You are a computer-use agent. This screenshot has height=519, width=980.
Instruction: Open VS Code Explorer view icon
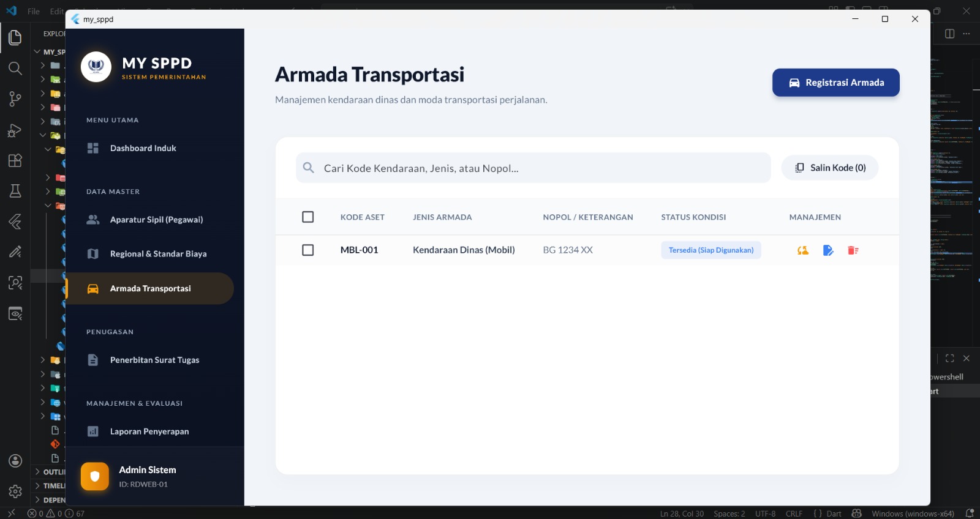click(15, 37)
